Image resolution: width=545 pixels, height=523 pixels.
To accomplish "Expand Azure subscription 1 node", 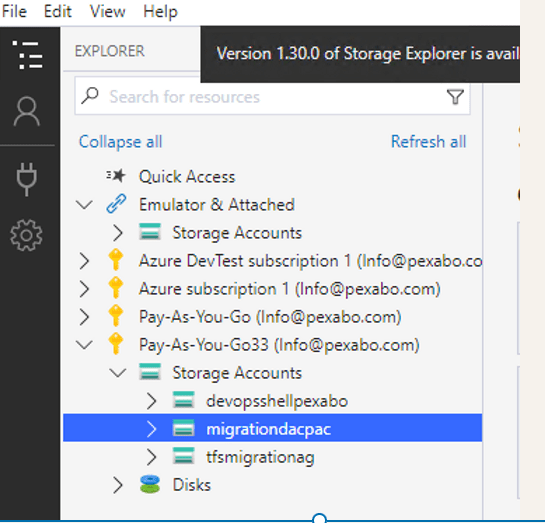I will tap(84, 289).
